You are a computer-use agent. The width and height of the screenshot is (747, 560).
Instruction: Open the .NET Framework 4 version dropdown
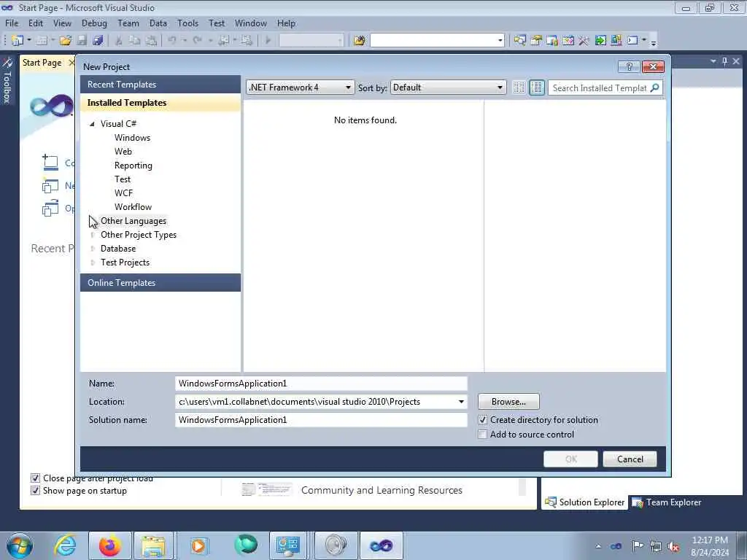point(300,87)
